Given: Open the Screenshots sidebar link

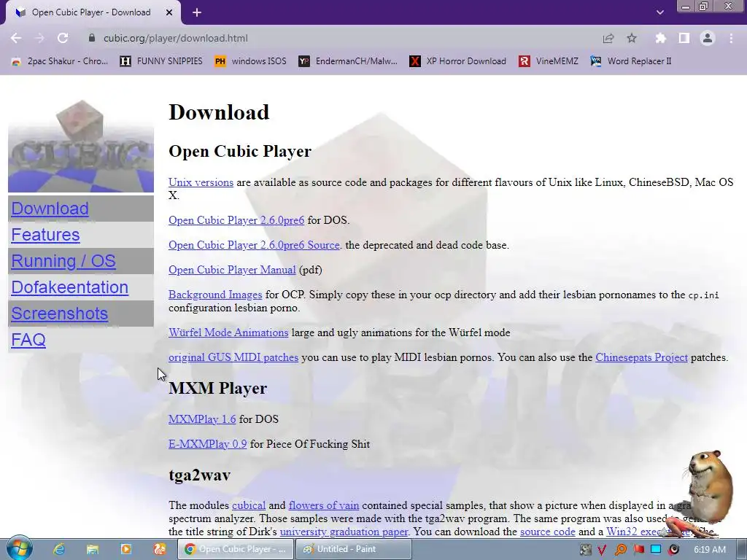Looking at the screenshot, I should point(60,314).
